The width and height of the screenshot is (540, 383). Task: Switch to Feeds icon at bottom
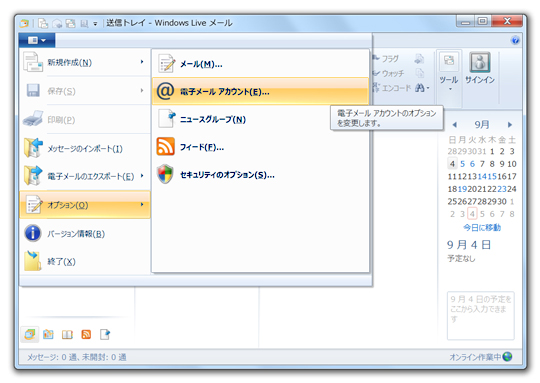(x=86, y=334)
